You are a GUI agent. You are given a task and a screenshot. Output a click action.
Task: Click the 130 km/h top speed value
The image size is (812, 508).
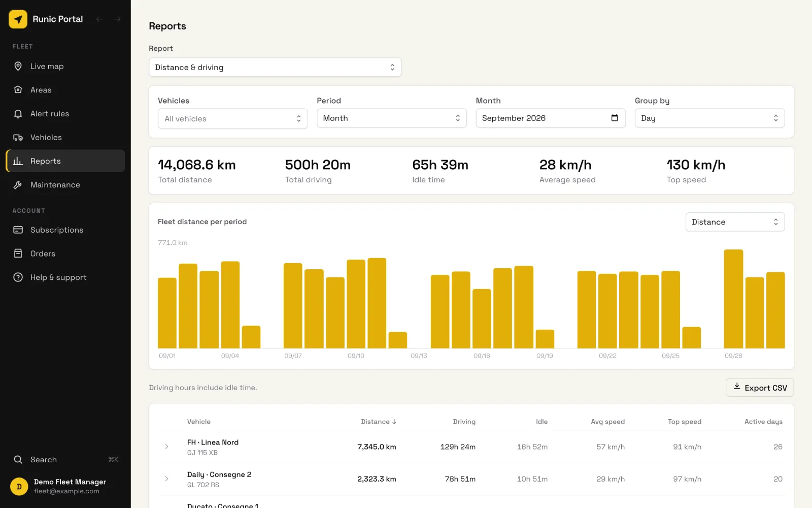pyautogui.click(x=696, y=165)
